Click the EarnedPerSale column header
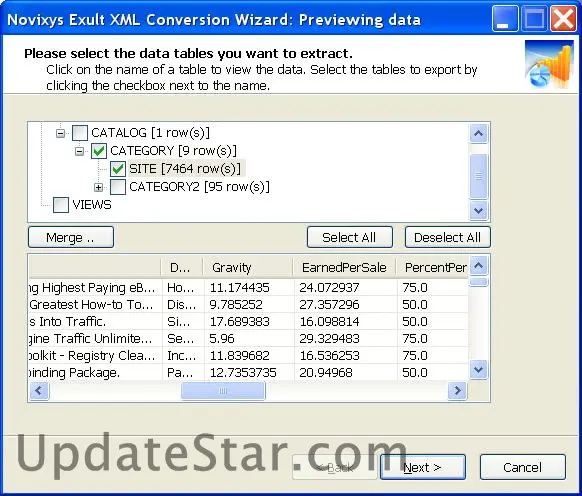 pyautogui.click(x=345, y=267)
